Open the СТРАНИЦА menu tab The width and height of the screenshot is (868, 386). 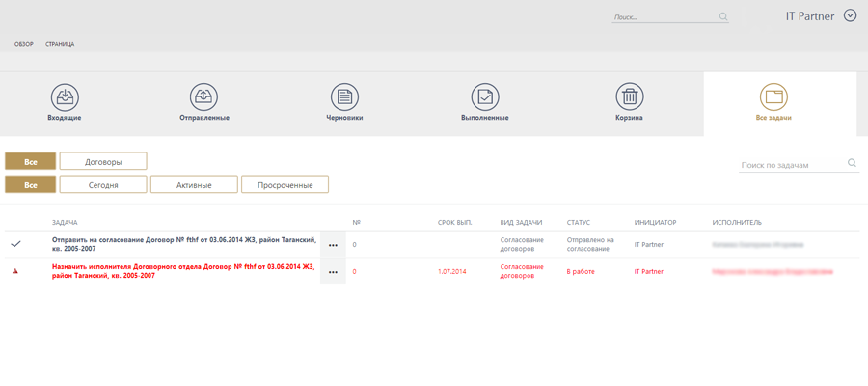(x=60, y=44)
